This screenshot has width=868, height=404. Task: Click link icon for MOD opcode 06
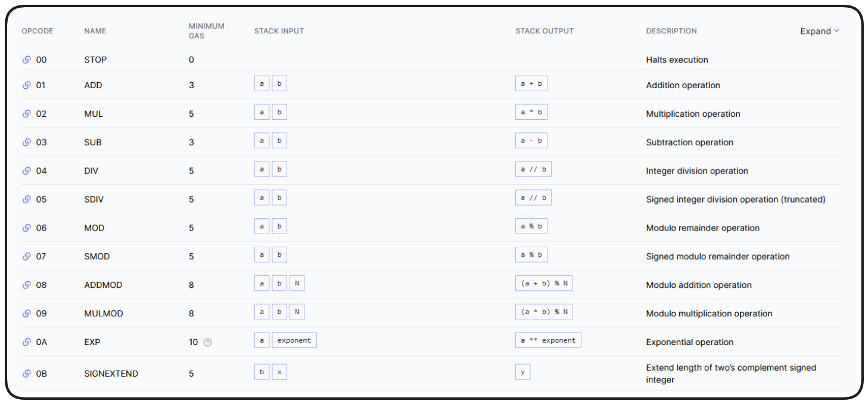pyautogui.click(x=27, y=228)
